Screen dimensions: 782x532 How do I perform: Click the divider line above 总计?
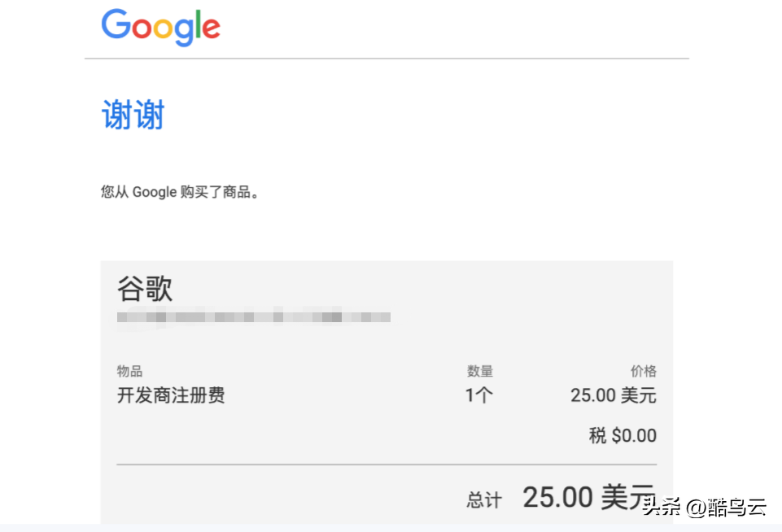tap(387, 464)
